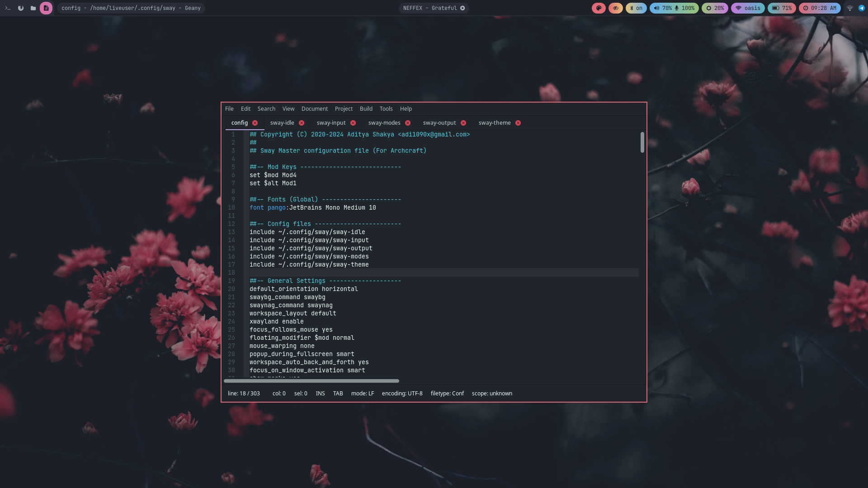Open the Document menu
868x488 pixels.
[314, 109]
